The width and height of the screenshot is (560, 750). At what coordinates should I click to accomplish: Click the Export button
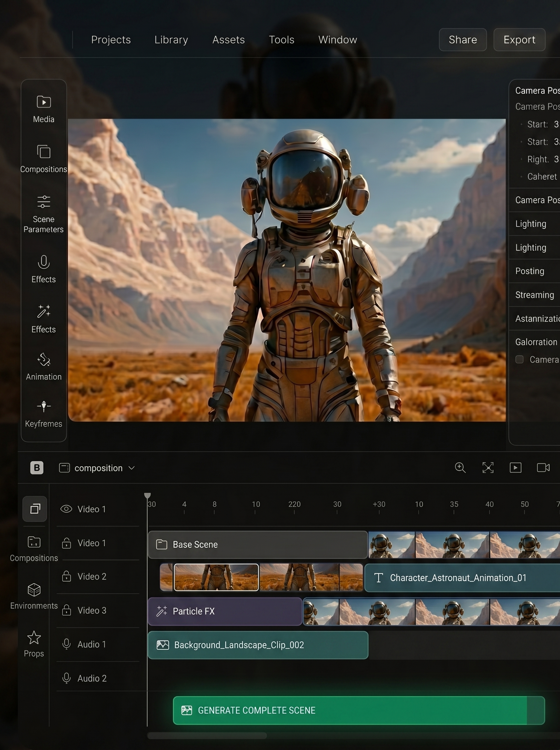pyautogui.click(x=519, y=40)
